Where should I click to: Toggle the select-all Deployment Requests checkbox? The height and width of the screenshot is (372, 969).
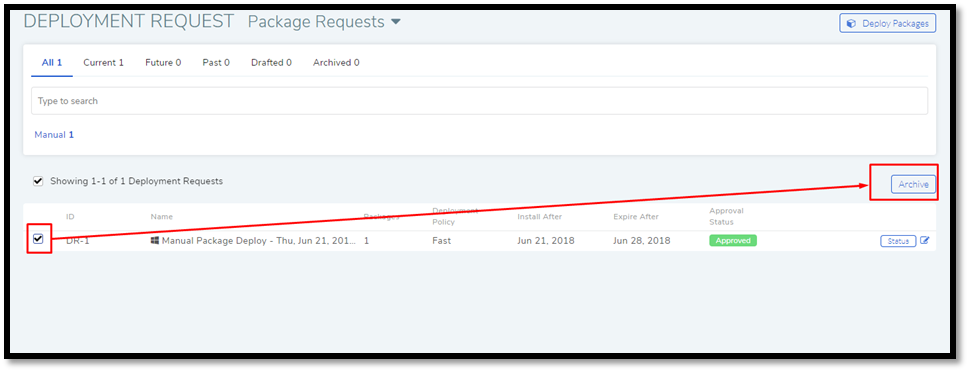pos(38,182)
